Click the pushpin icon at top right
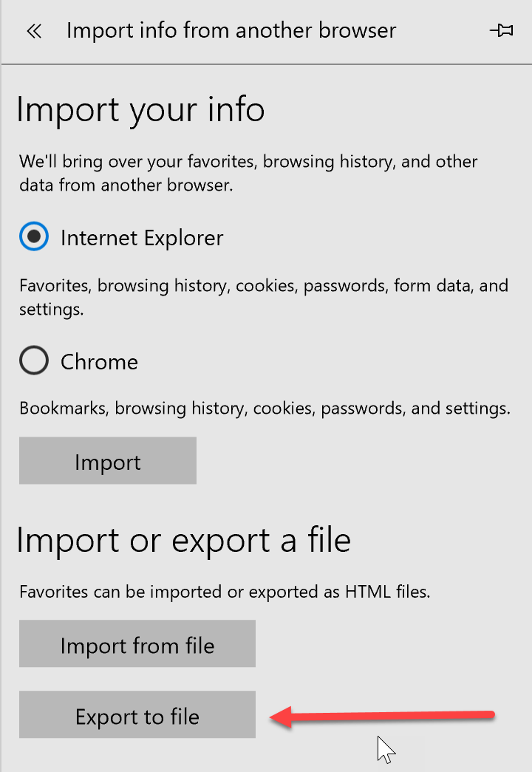This screenshot has width=532, height=772. point(502,31)
